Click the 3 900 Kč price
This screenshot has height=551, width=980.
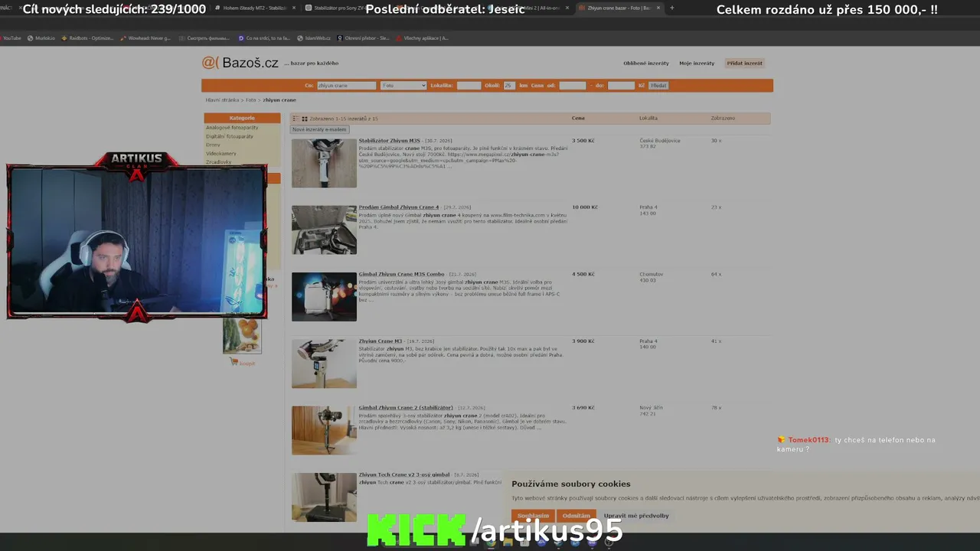pos(583,341)
